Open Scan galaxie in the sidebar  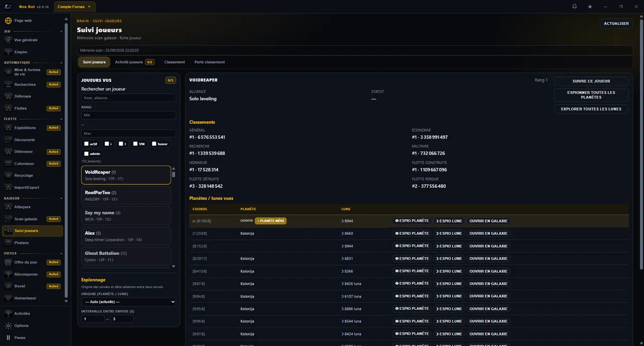click(x=33, y=219)
